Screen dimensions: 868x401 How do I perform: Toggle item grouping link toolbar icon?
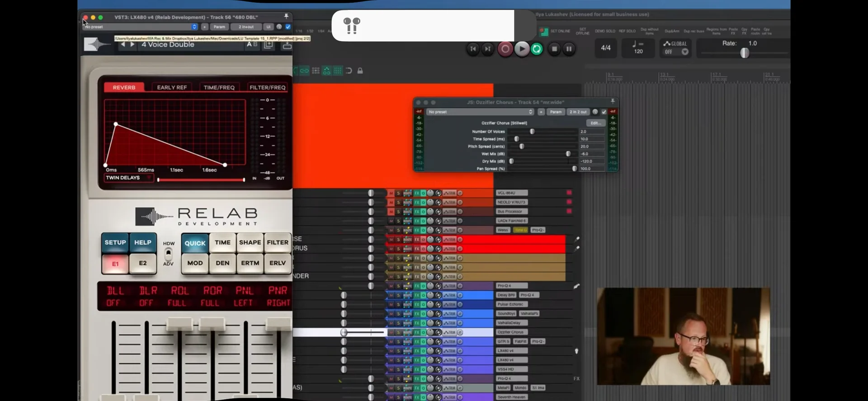[304, 71]
